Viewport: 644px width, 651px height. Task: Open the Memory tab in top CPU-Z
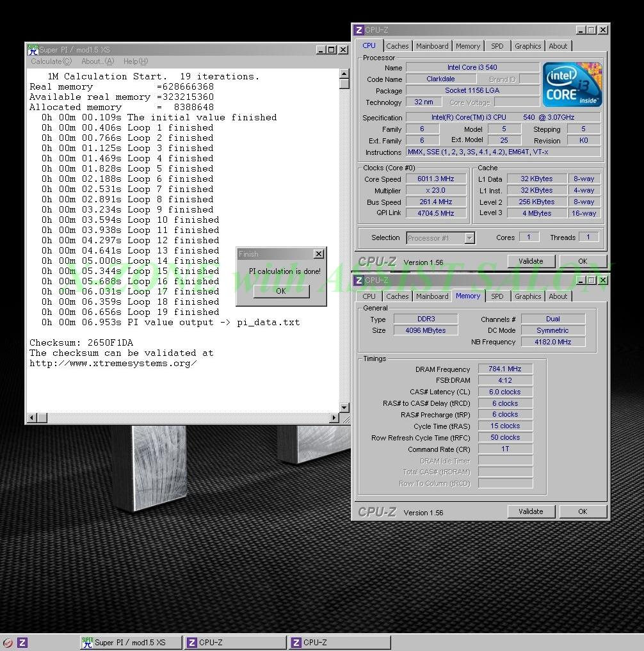[x=467, y=46]
